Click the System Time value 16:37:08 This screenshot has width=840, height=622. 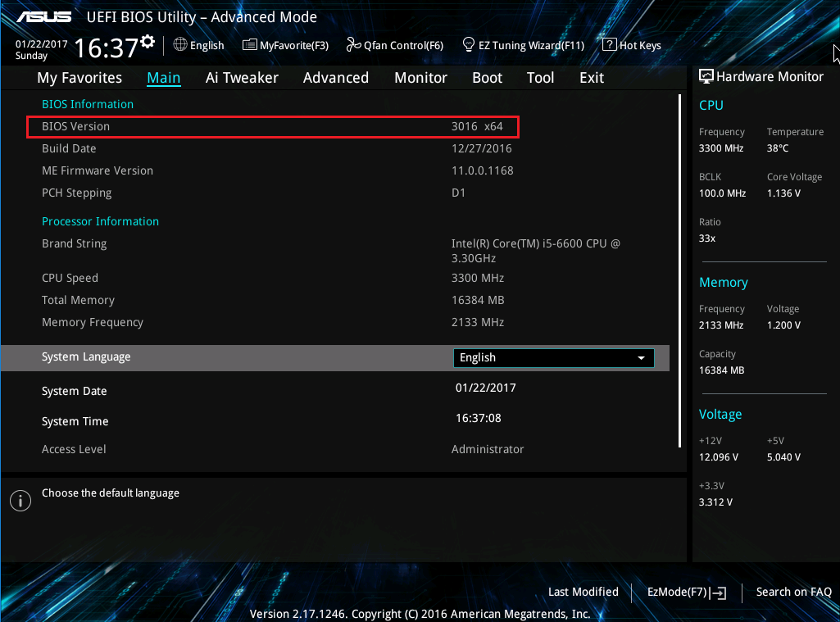click(479, 418)
